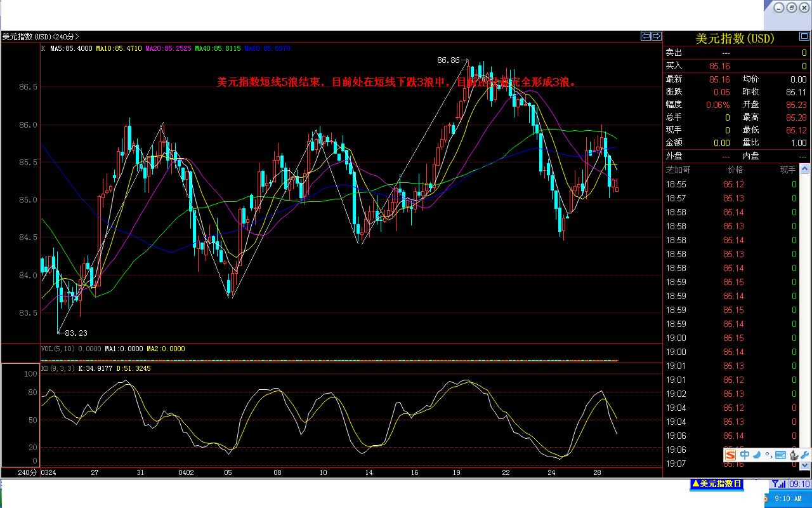Viewport: 812px width, 508px height.
Task: Click the Sogou S input method logo
Action: (x=731, y=455)
